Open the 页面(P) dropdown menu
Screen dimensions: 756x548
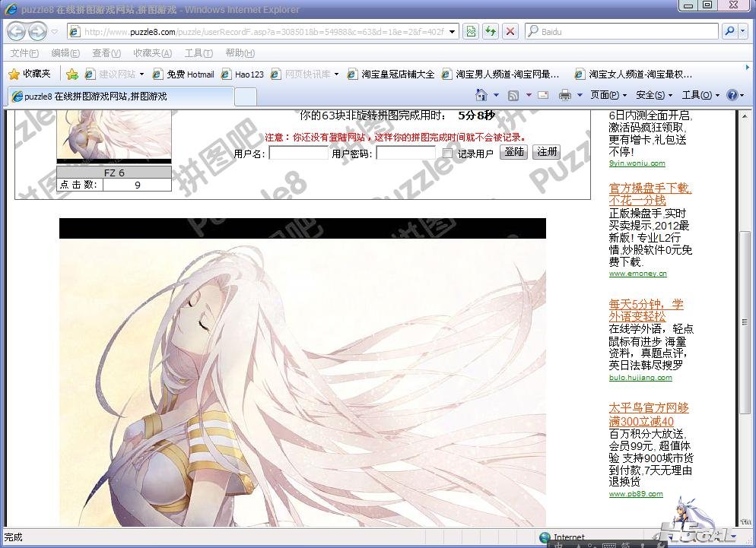pos(608,95)
